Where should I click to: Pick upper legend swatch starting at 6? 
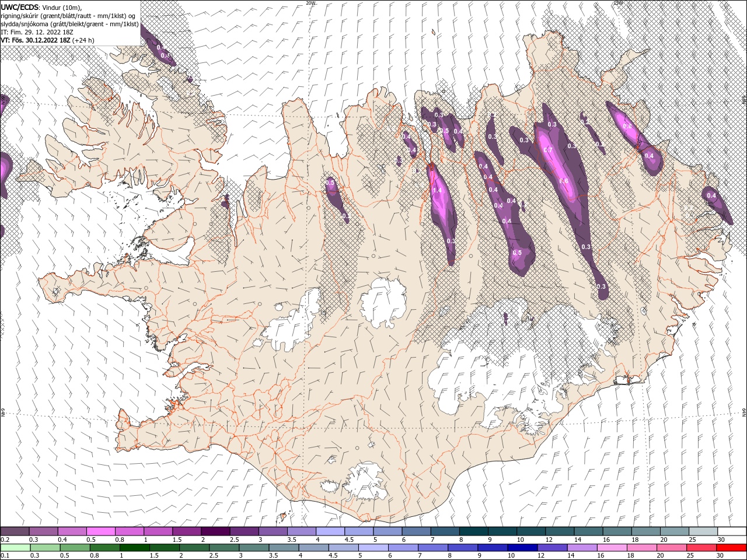coord(416,531)
